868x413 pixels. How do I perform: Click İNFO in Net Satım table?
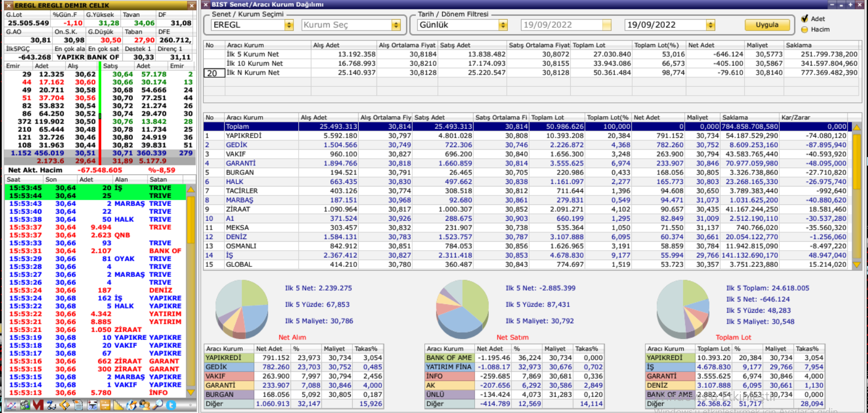[x=449, y=376]
